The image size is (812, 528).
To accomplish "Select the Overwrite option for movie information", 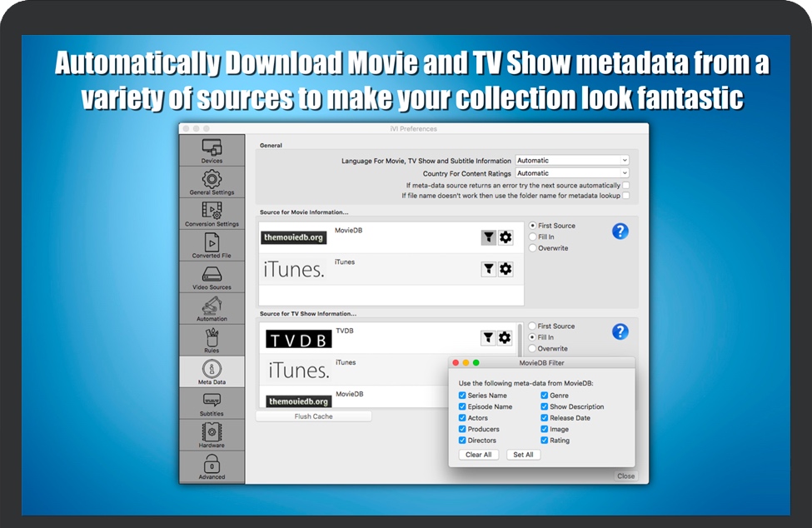I will coord(533,248).
